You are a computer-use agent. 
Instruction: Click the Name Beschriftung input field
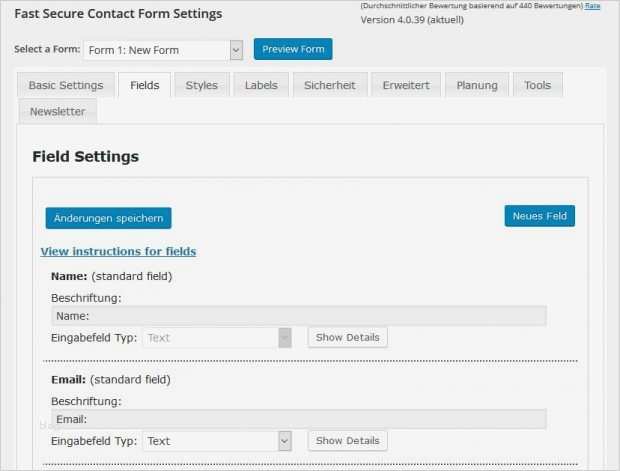tap(298, 316)
